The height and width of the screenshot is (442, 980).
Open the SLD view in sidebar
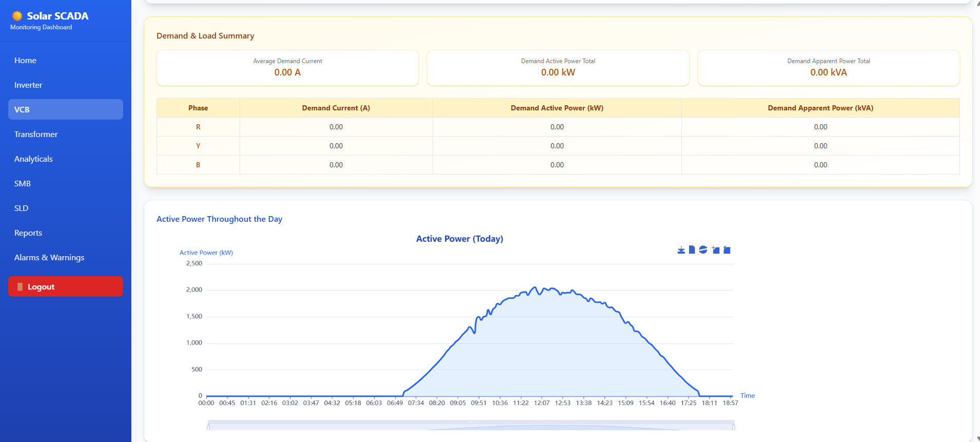(22, 208)
